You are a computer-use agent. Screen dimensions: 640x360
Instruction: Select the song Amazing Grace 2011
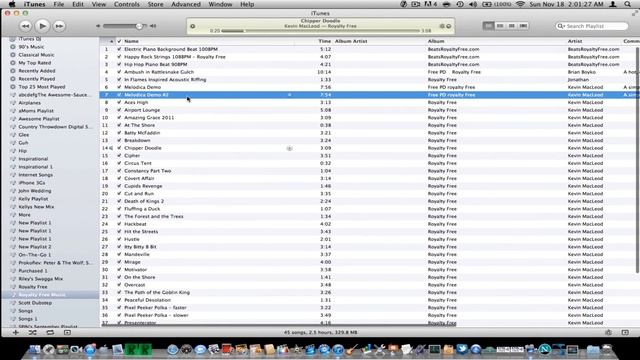tap(149, 118)
